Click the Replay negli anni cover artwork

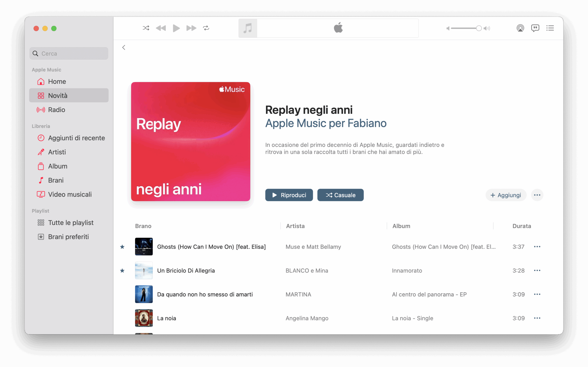coord(191,142)
